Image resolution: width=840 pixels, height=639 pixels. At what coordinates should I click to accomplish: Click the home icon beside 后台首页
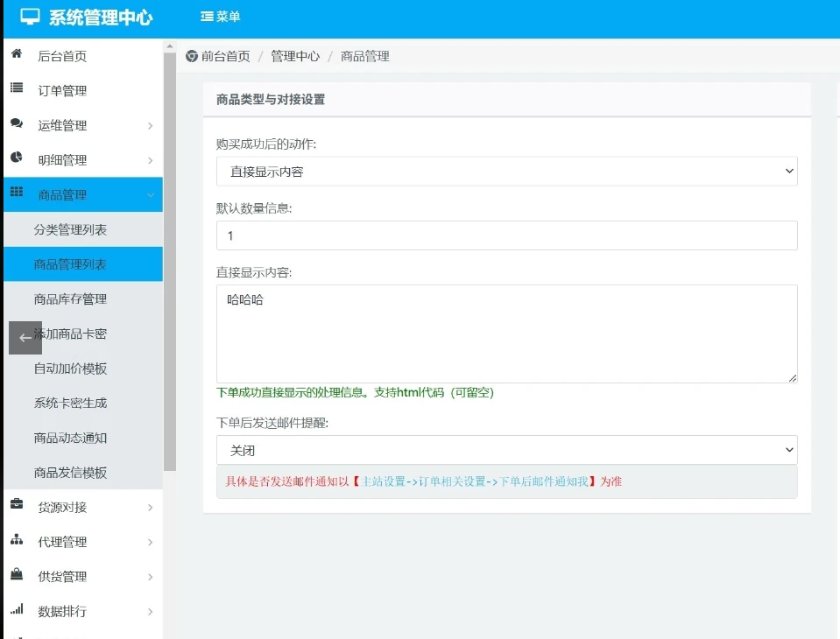coord(17,53)
